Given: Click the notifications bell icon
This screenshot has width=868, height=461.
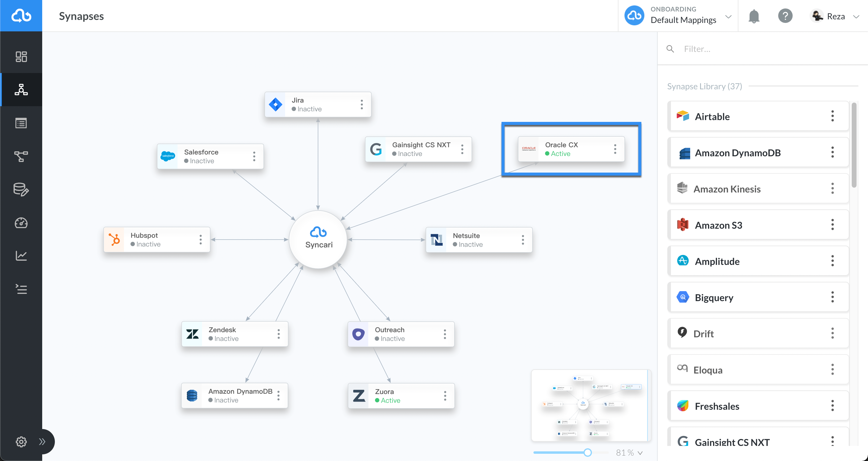Looking at the screenshot, I should tap(754, 16).
